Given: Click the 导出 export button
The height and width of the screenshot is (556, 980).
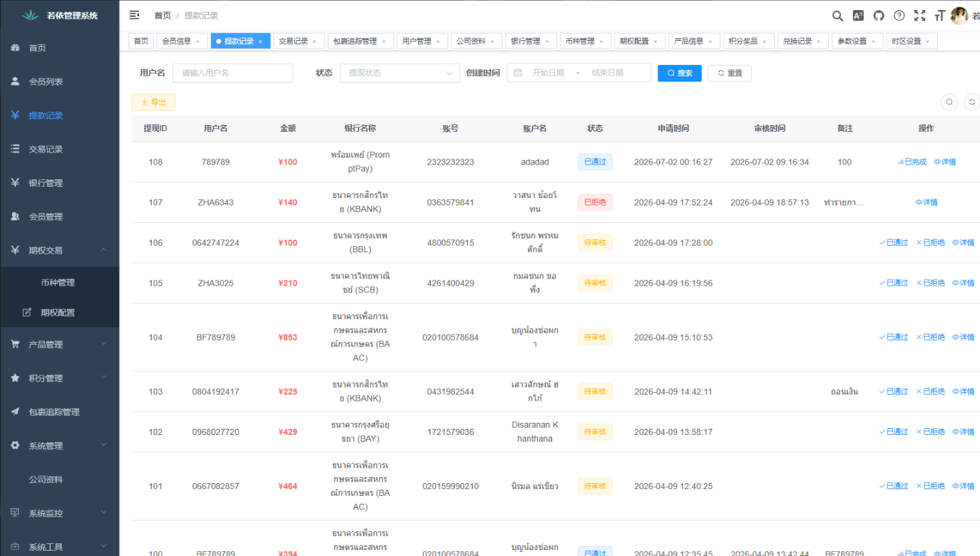Looking at the screenshot, I should coord(153,102).
